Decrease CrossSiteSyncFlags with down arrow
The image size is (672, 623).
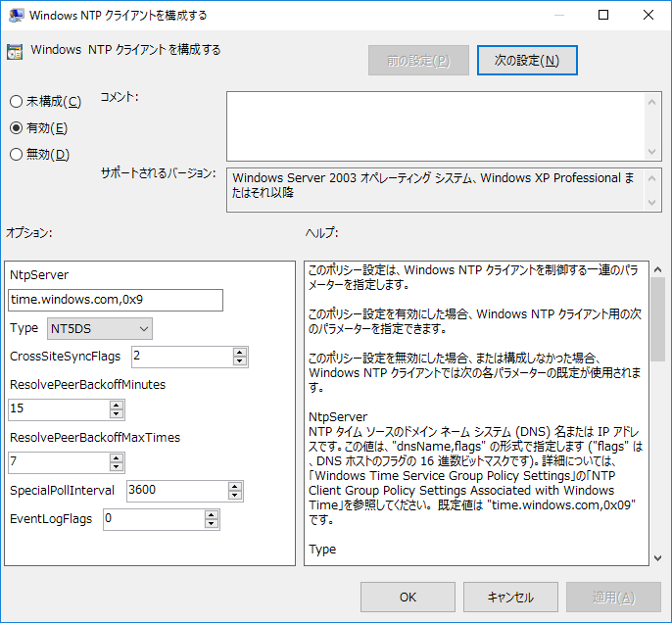240,361
